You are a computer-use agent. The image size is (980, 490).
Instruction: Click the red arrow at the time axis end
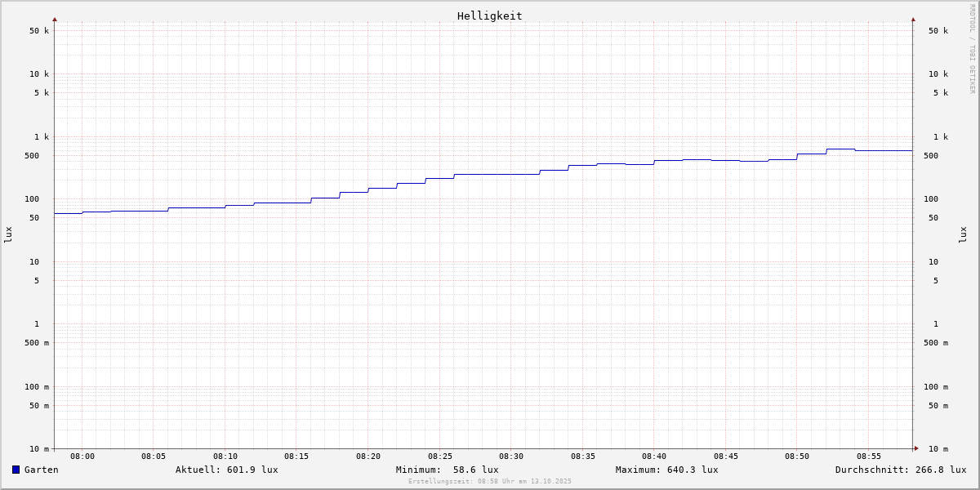(x=916, y=448)
